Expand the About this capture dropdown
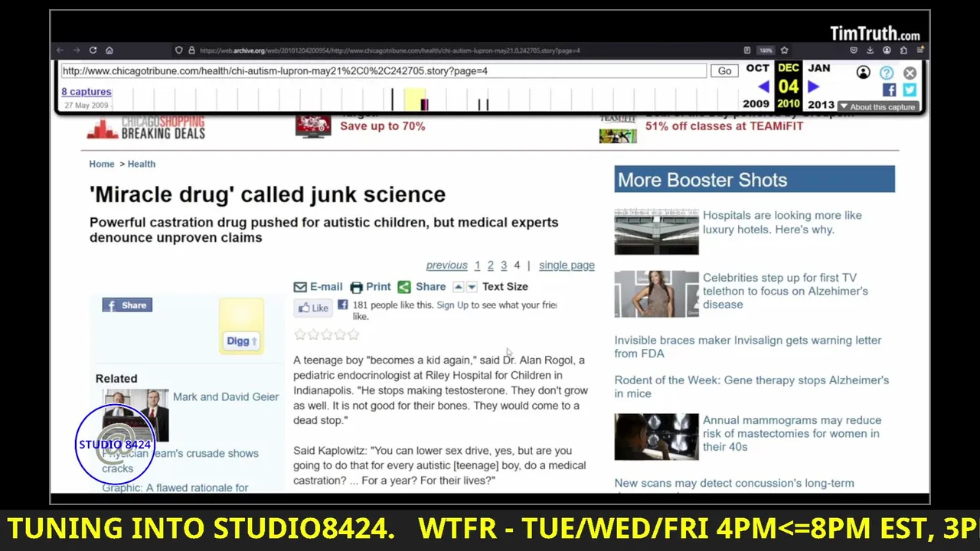The image size is (980, 551). (x=877, y=107)
